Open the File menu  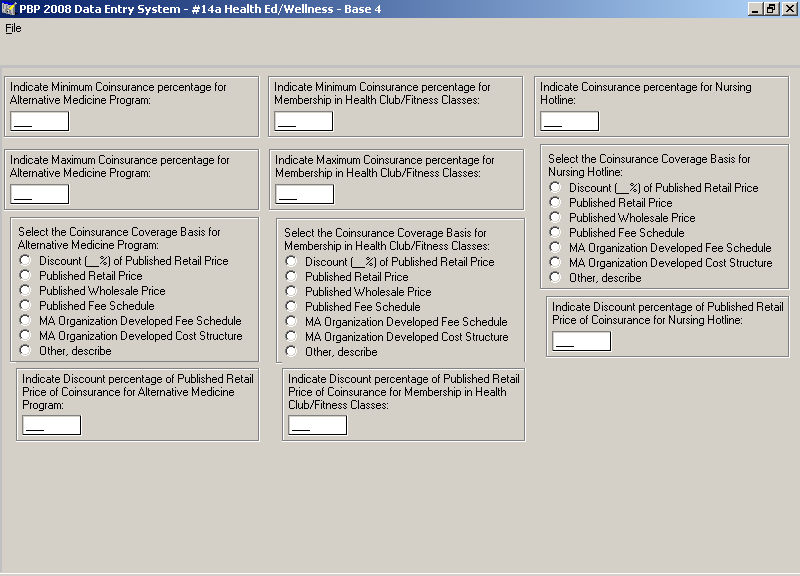[13, 29]
